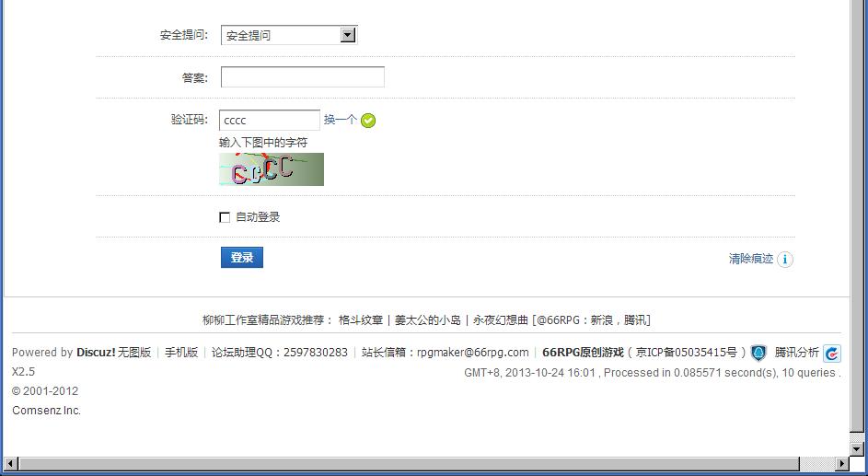The image size is (868, 476).
Task: Click the X2.5 version text
Action: click(23, 371)
